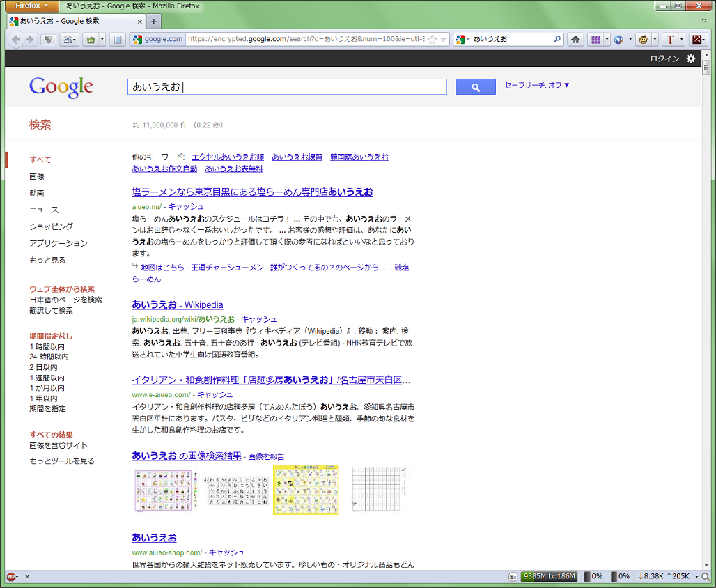Open the URL history dropdown arrow

point(443,40)
